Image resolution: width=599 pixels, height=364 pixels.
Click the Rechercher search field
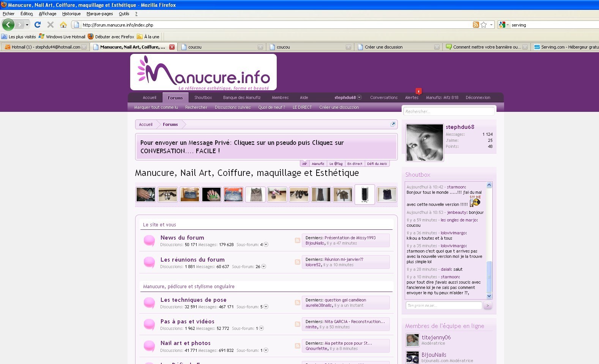tap(448, 111)
